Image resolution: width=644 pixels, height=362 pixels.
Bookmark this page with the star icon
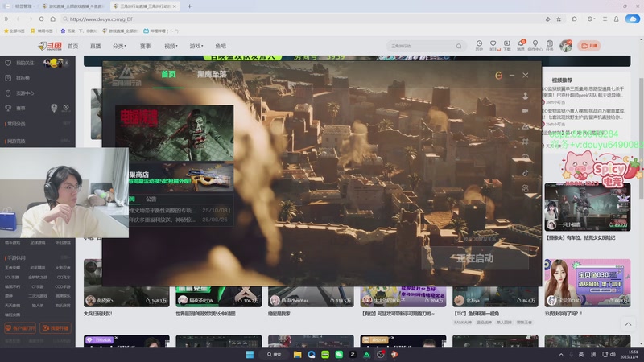tap(559, 19)
